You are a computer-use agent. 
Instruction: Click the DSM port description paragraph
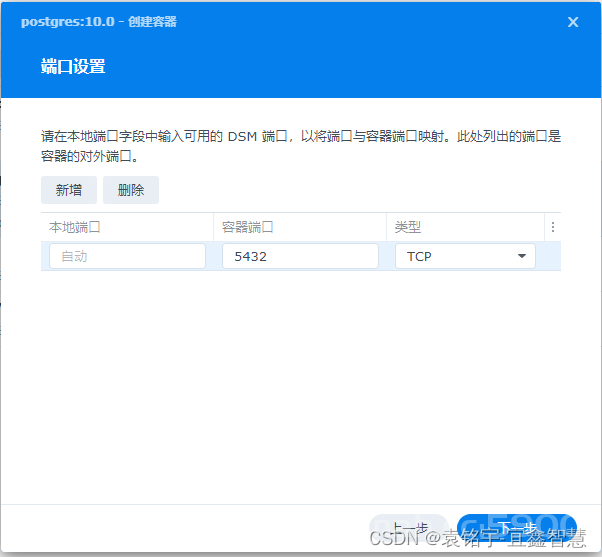(301, 146)
